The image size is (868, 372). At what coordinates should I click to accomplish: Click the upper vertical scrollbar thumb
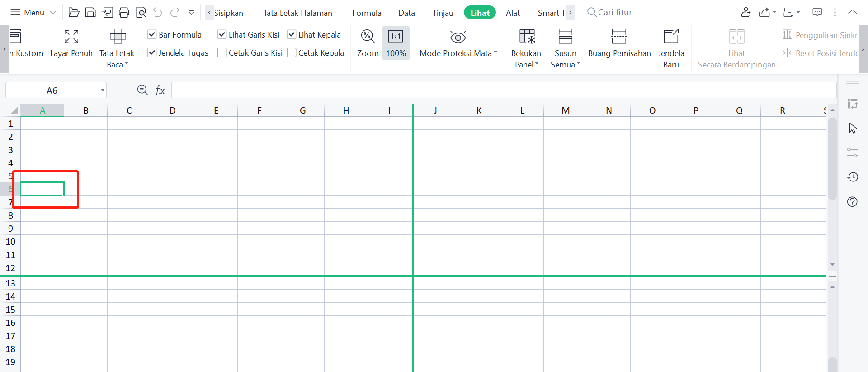point(832,158)
